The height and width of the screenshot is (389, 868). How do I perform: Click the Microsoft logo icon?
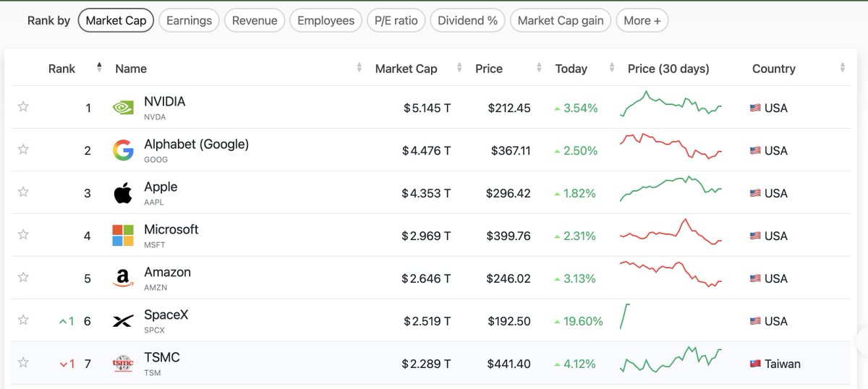[123, 236]
